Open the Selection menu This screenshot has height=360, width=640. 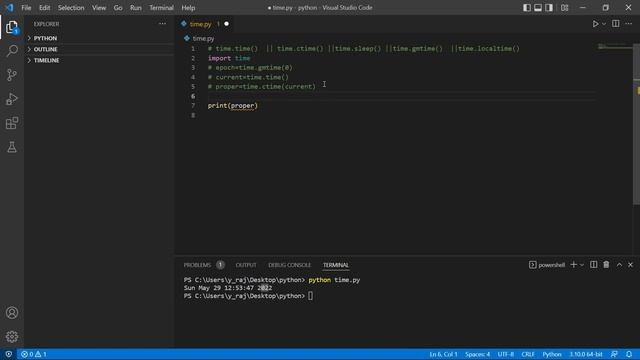(x=71, y=8)
